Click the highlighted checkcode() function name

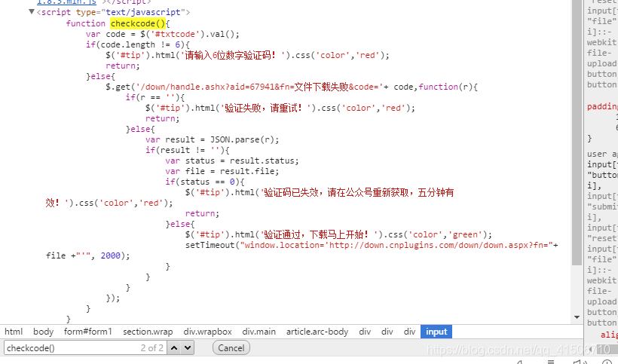point(138,23)
